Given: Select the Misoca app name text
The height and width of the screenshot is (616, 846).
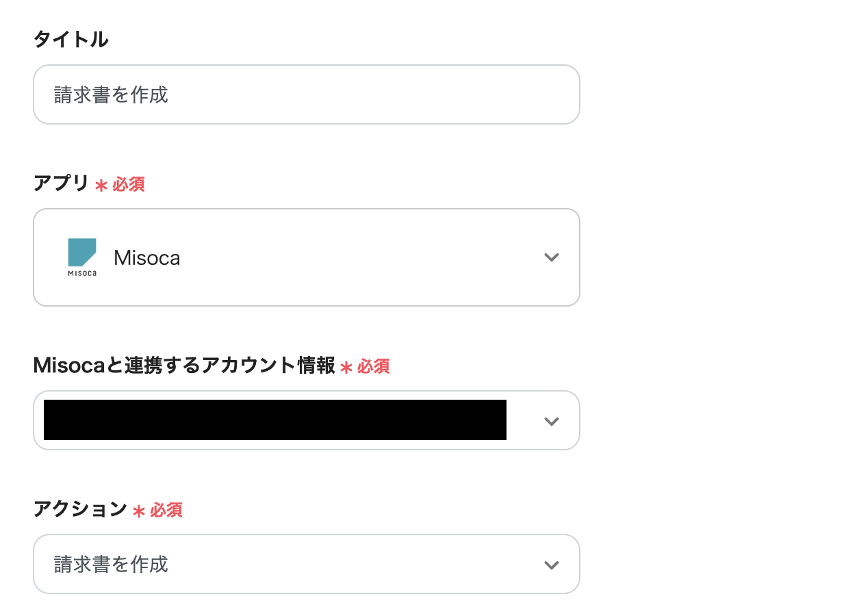Looking at the screenshot, I should 147,258.
